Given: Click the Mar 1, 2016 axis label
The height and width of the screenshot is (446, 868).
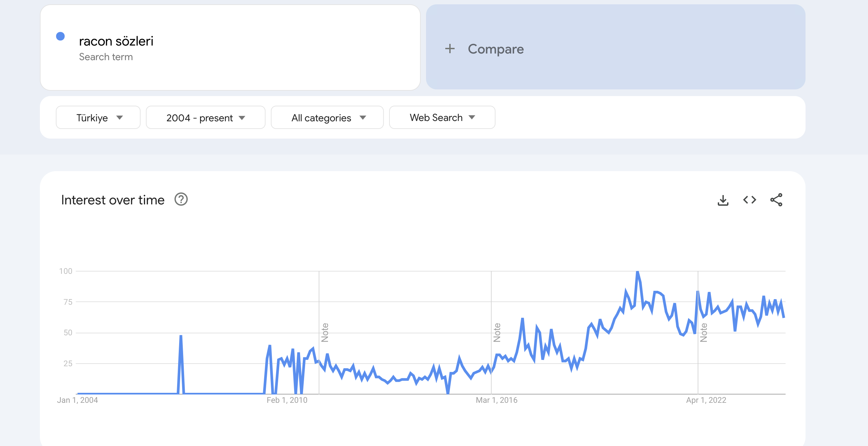Looking at the screenshot, I should click(497, 400).
